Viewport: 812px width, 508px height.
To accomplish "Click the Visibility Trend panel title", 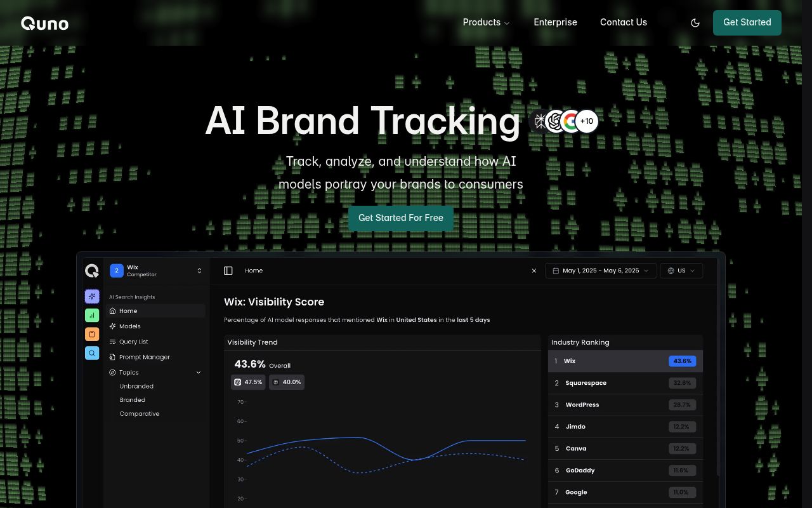I will click(x=252, y=342).
